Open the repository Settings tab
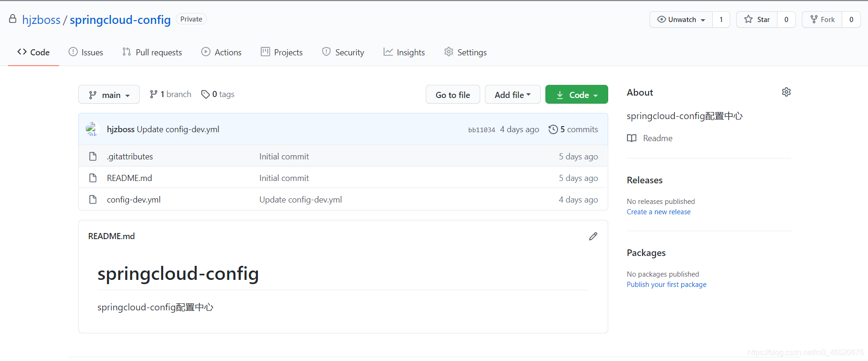The image size is (868, 361). tap(466, 52)
